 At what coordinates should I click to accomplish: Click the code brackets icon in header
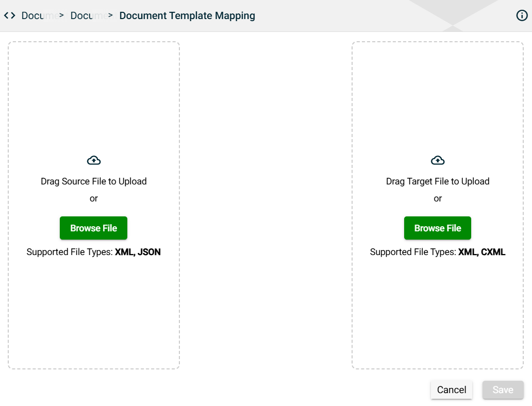coord(9,15)
